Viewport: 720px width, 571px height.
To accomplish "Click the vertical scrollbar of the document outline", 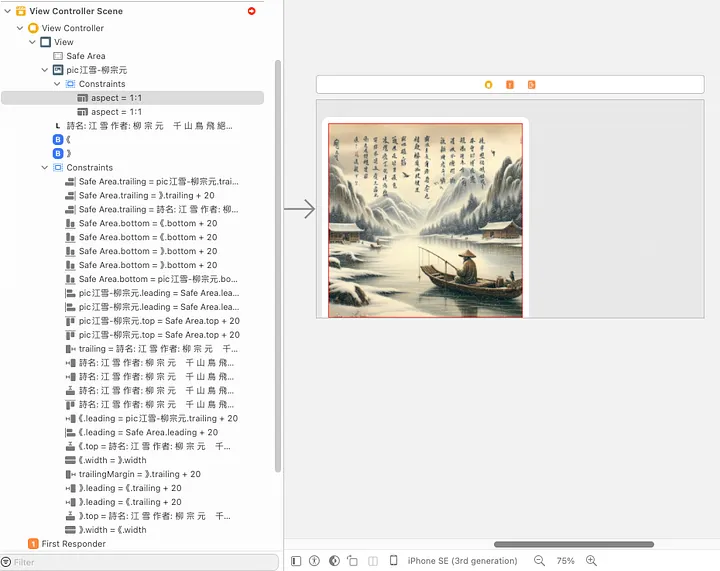I will coord(278,266).
